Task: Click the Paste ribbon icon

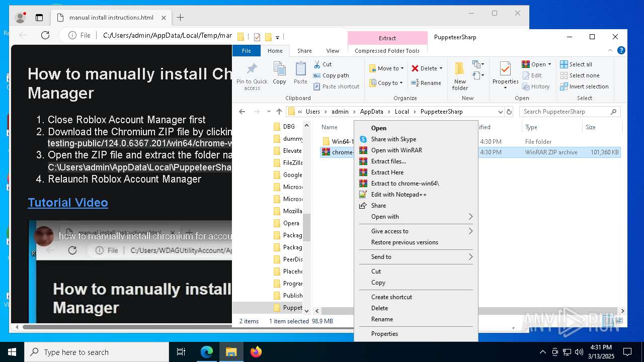Action: (300, 69)
